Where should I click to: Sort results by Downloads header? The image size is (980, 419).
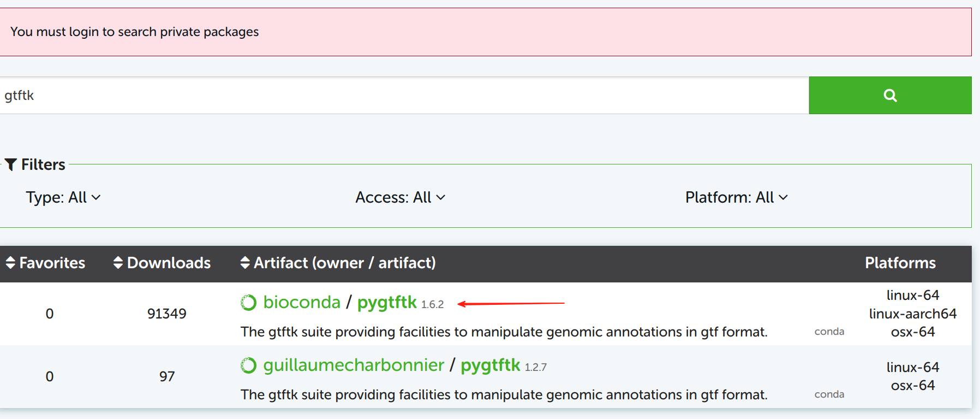pyautogui.click(x=169, y=263)
